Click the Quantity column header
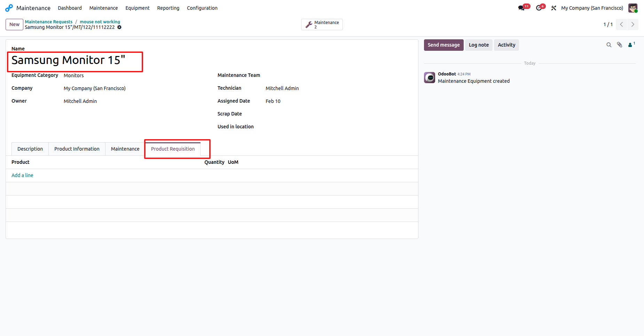 pyautogui.click(x=214, y=162)
